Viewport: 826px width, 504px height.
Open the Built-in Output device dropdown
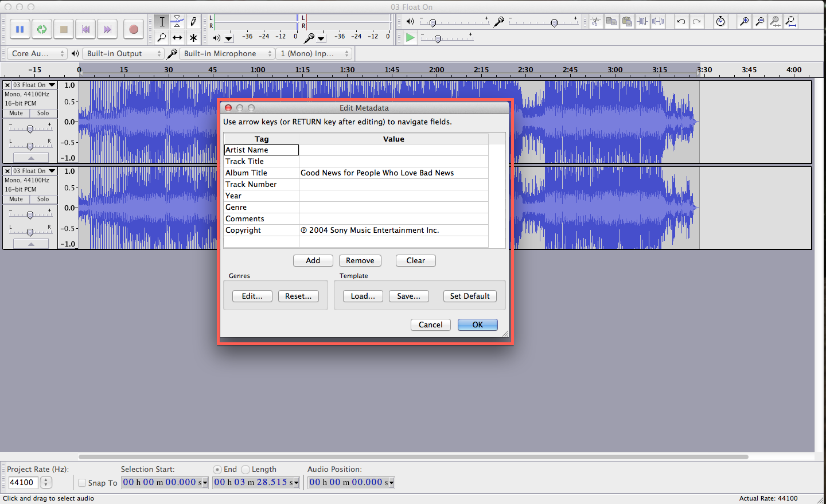pyautogui.click(x=123, y=53)
